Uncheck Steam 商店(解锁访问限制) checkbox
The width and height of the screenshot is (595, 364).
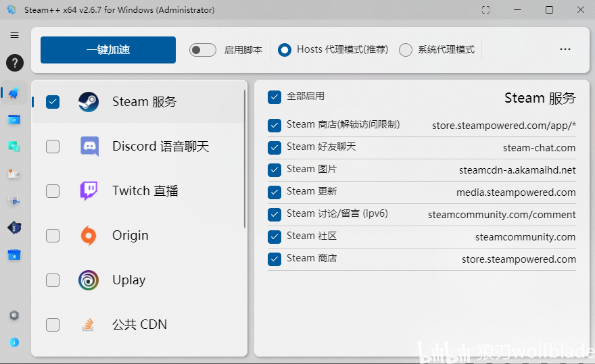click(275, 126)
